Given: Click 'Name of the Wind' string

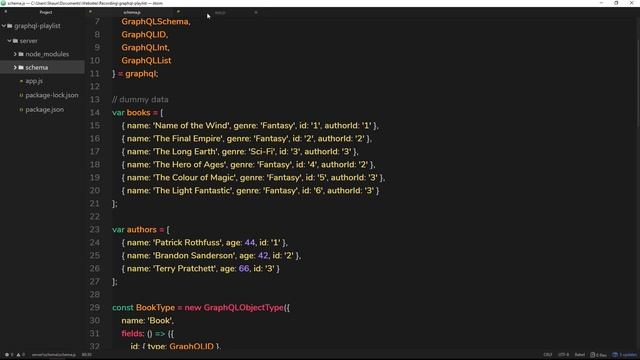Looking at the screenshot, I should tap(191, 126).
